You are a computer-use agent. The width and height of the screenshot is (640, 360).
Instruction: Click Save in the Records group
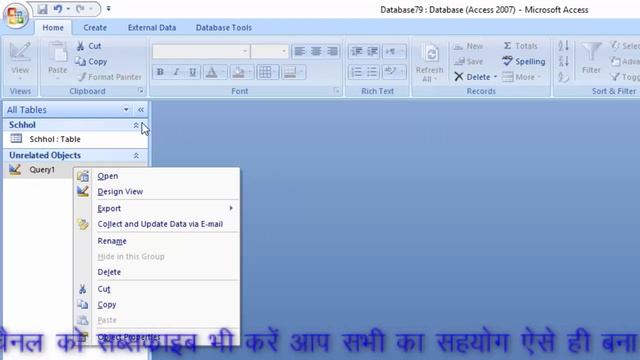tap(469, 62)
